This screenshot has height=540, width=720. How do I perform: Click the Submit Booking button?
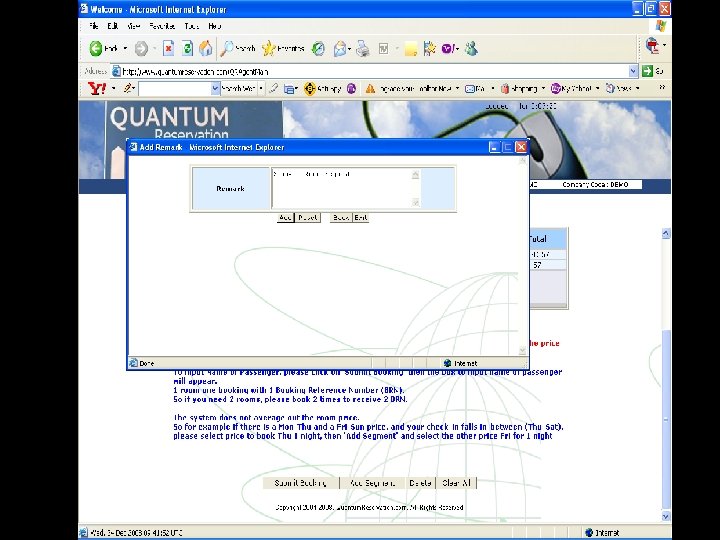click(x=301, y=483)
